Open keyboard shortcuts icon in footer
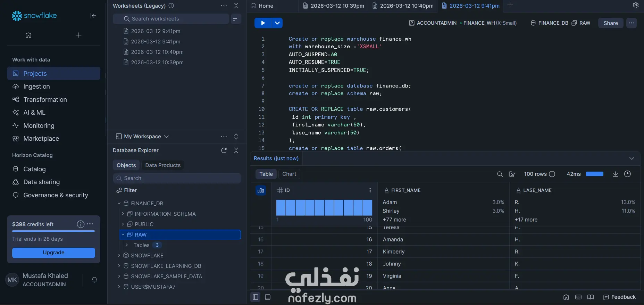The image size is (644, 305). 578,297
